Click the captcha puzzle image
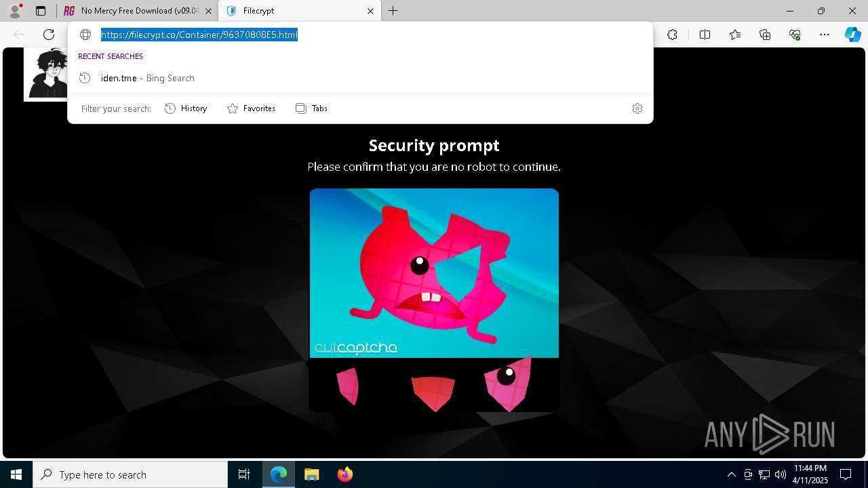This screenshot has height=488, width=868. click(x=434, y=273)
